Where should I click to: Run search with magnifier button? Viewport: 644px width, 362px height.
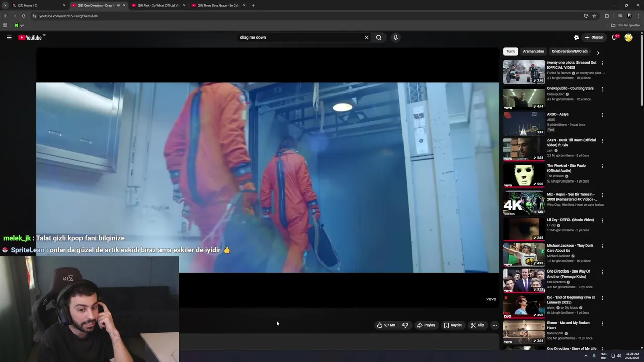(x=379, y=37)
